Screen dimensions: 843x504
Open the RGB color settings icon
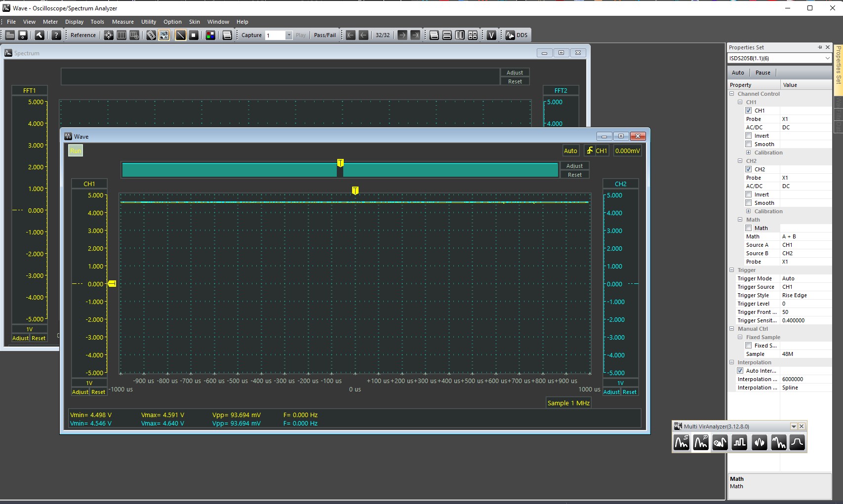coord(210,35)
